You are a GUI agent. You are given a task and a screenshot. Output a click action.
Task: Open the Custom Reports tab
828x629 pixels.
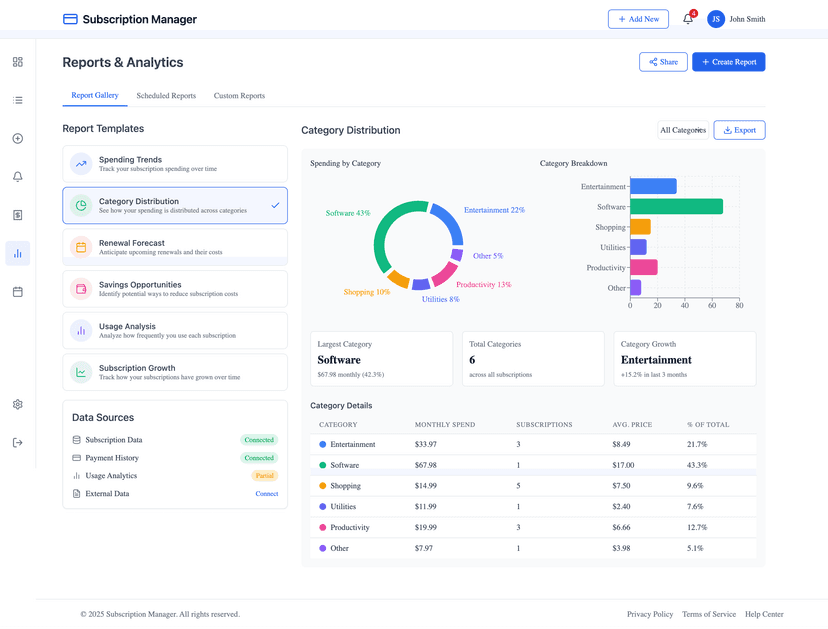point(239,96)
